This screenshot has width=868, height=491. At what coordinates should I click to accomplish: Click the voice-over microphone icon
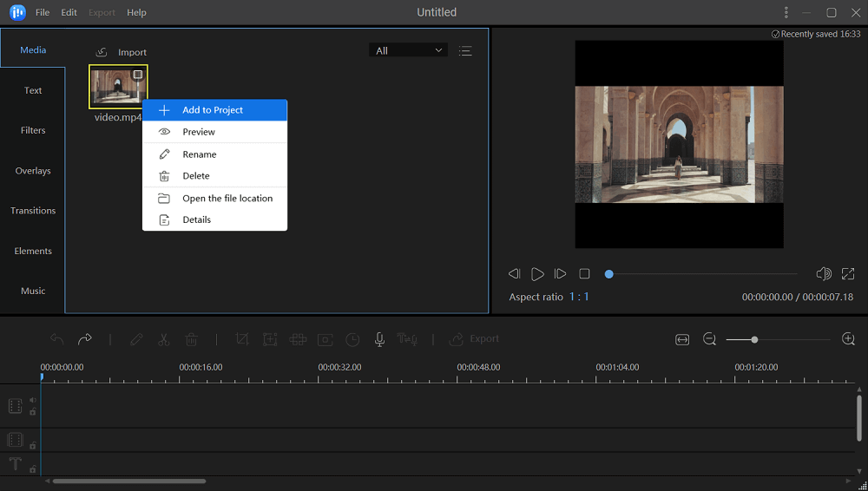[x=379, y=339]
